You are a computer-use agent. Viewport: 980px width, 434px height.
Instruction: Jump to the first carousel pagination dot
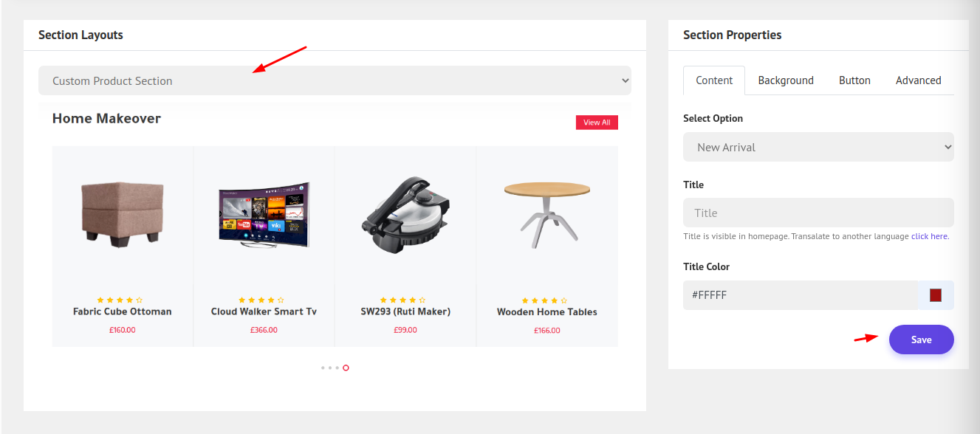[323, 368]
